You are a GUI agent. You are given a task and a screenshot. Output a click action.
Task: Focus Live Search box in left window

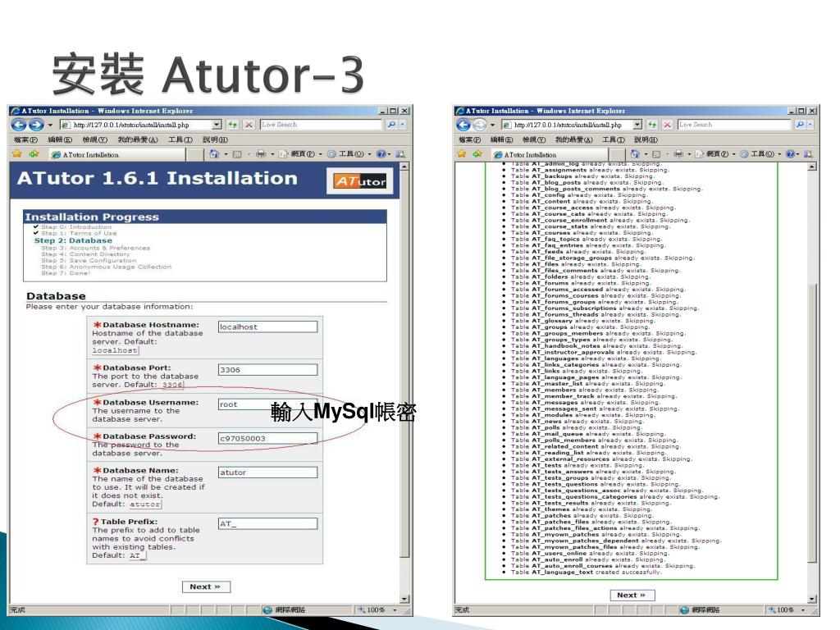tap(321, 125)
